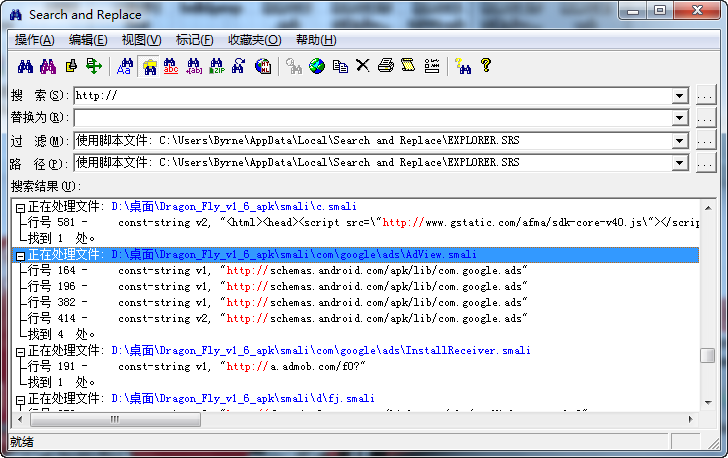Select result line 行号 581

pyautogui.click(x=364, y=222)
